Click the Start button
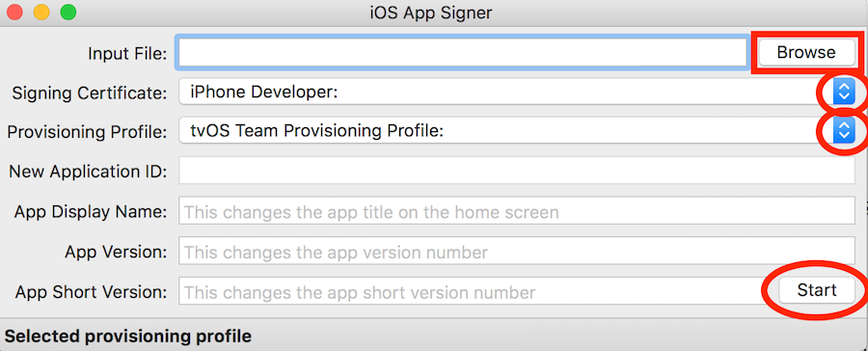The height and width of the screenshot is (351, 868). [x=817, y=290]
